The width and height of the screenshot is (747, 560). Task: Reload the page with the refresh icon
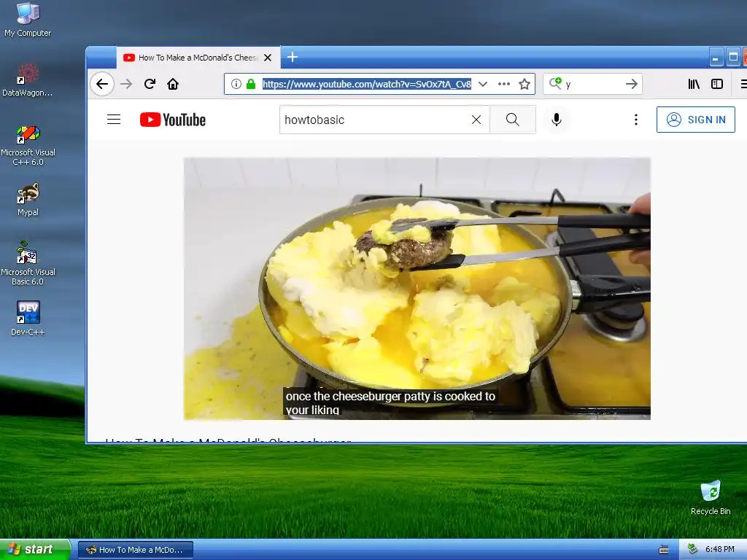(150, 85)
